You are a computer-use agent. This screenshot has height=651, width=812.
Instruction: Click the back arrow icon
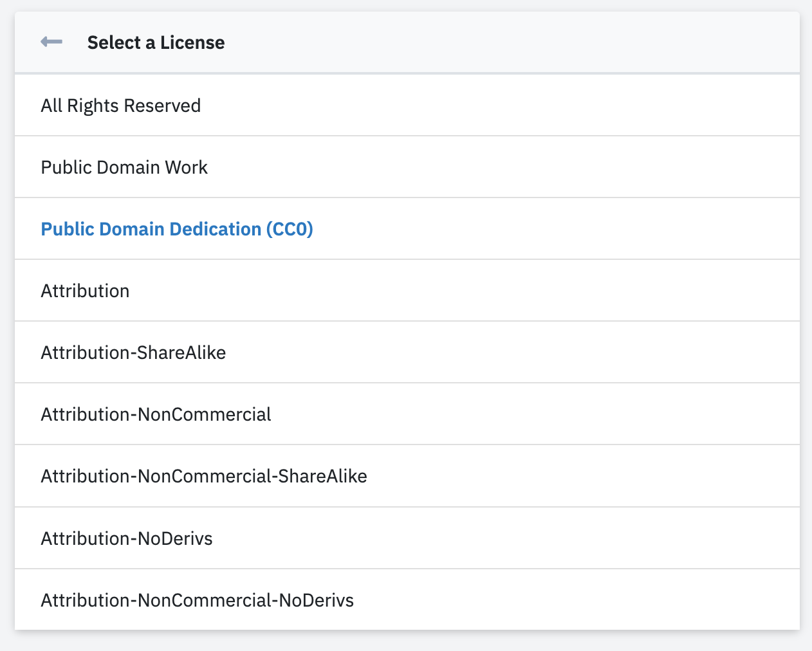51,42
